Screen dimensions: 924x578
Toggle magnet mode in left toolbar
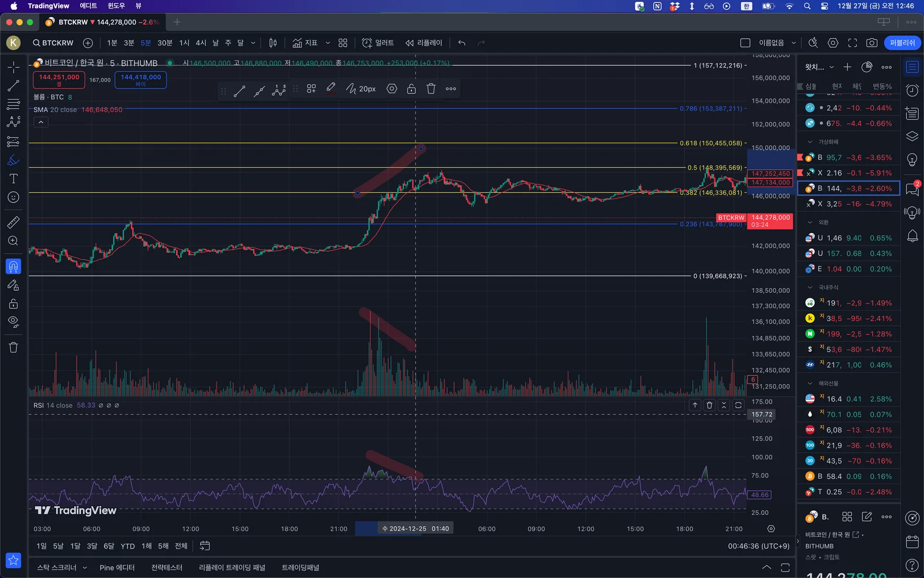click(13, 266)
